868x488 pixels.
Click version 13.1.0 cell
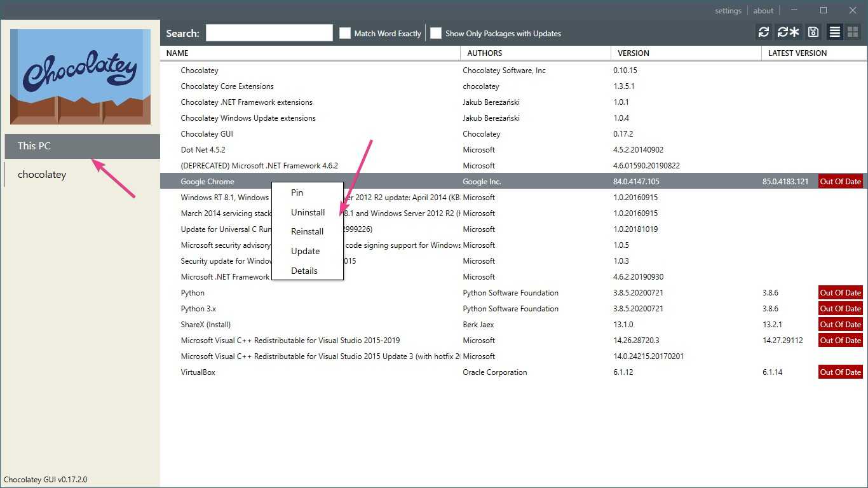623,325
